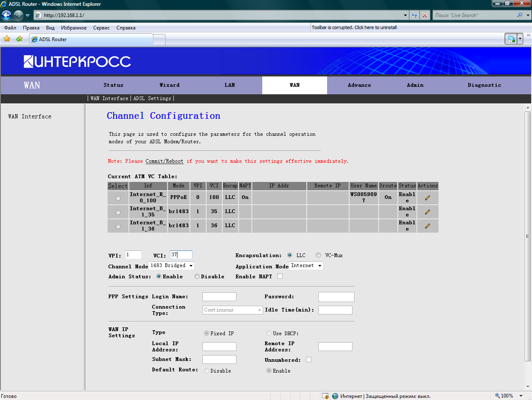Click the Remote IP Address field
Image resolution: width=532 pixels, height=400 pixels.
335,346
